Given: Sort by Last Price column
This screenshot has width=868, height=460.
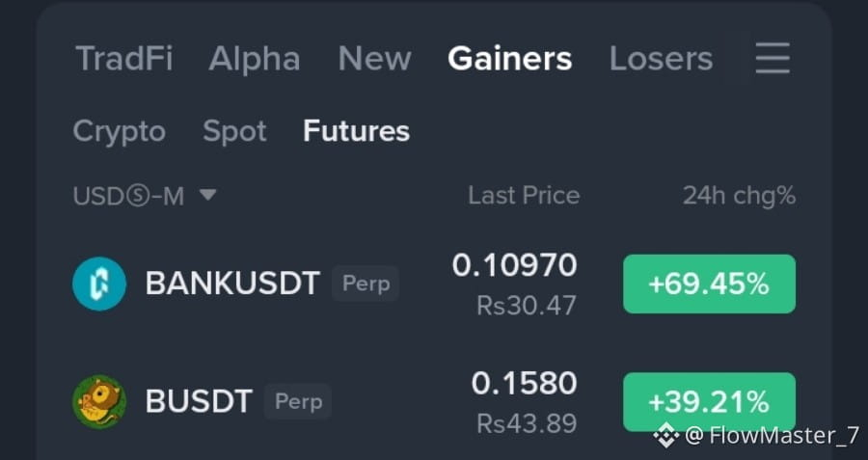Looking at the screenshot, I should click(x=524, y=196).
